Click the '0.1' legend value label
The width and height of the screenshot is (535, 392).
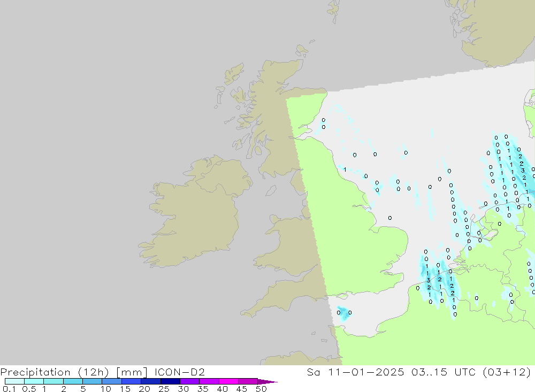[9, 389]
